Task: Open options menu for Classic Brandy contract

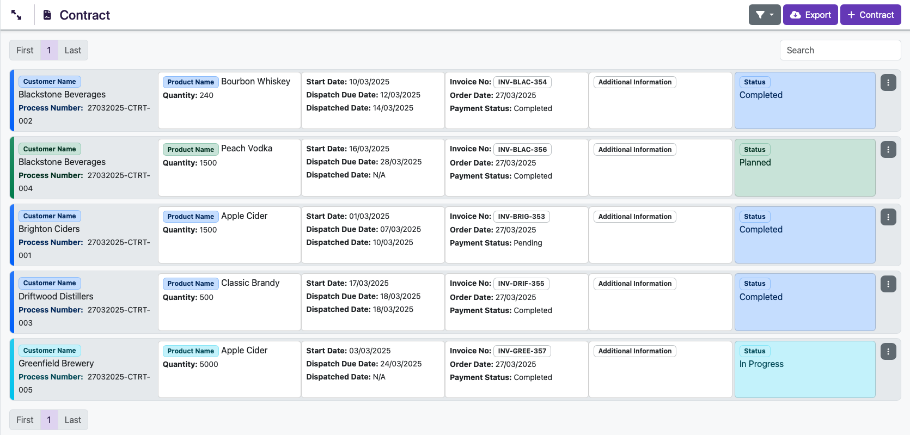Action: (888, 284)
